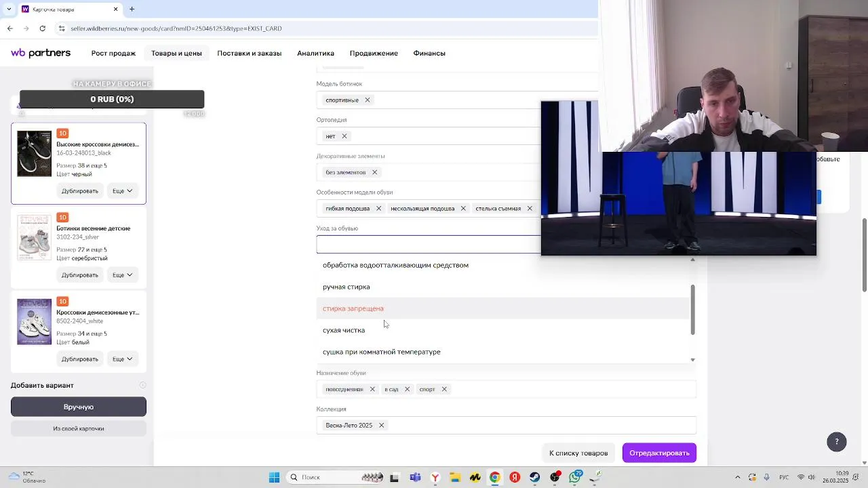Click the dropdown list scrollbar thumb

[692, 309]
